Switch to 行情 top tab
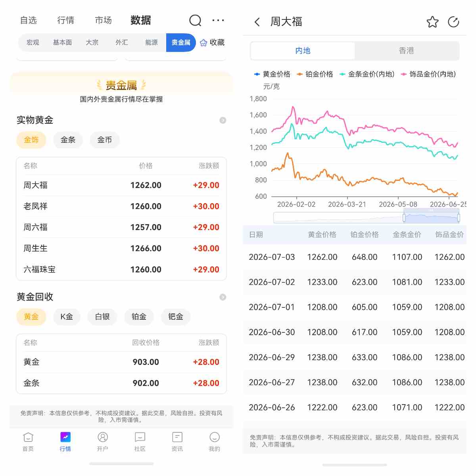 point(66,20)
